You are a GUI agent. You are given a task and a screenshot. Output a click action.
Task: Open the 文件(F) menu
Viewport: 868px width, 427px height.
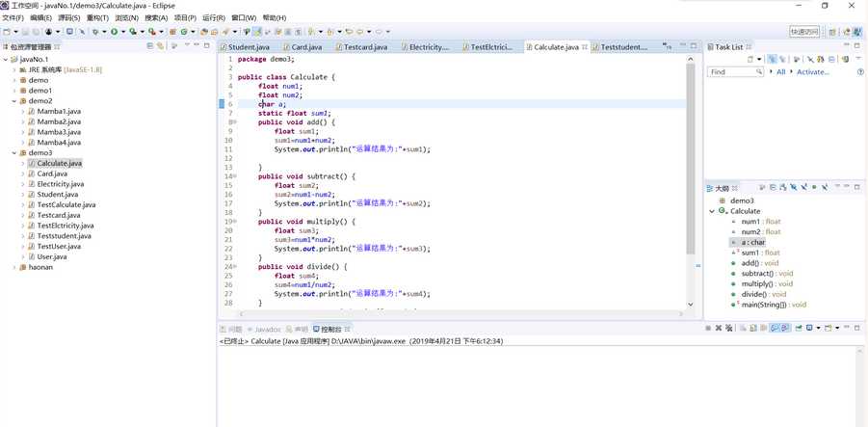[x=13, y=17]
